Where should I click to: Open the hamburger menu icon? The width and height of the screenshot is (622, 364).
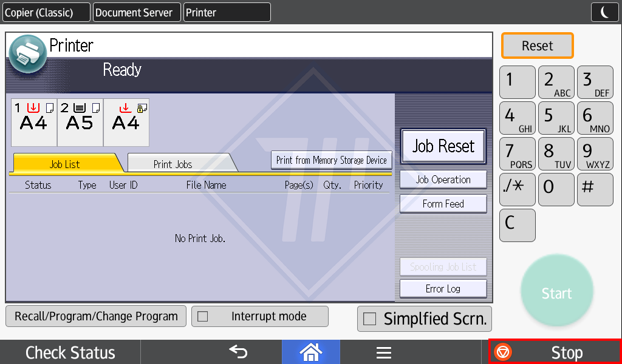tap(383, 352)
